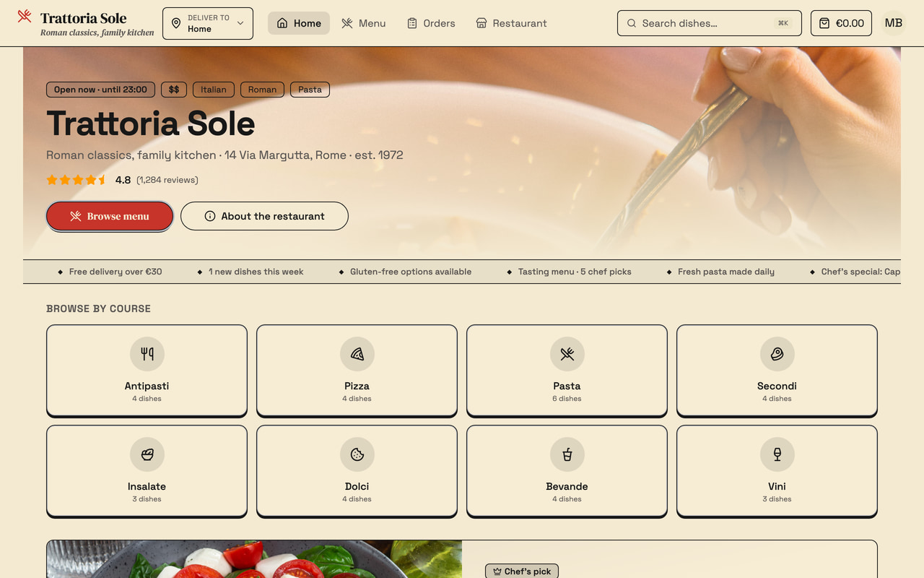Open the Home navigation tab
Viewport: 924px width, 578px height.
click(299, 23)
